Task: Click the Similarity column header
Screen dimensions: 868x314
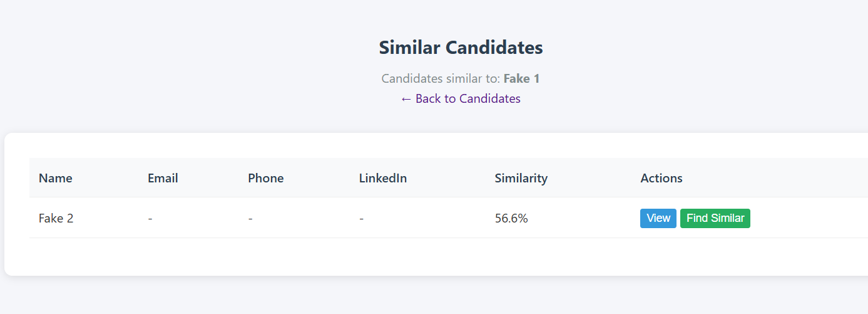Action: tap(521, 178)
